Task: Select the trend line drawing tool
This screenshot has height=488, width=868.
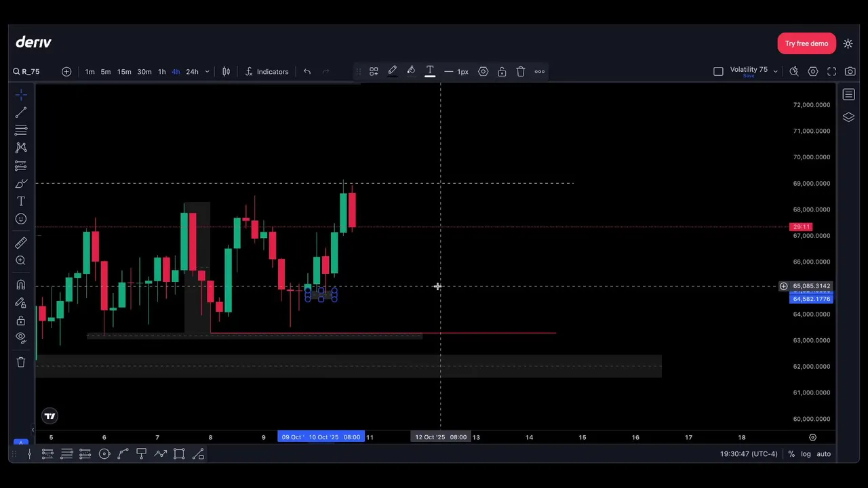Action: (21, 112)
